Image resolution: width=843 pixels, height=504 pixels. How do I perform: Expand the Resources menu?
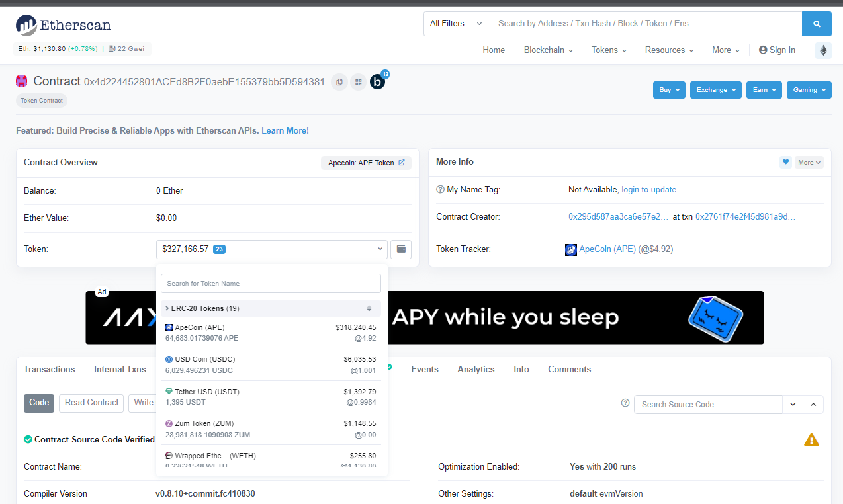(x=669, y=50)
